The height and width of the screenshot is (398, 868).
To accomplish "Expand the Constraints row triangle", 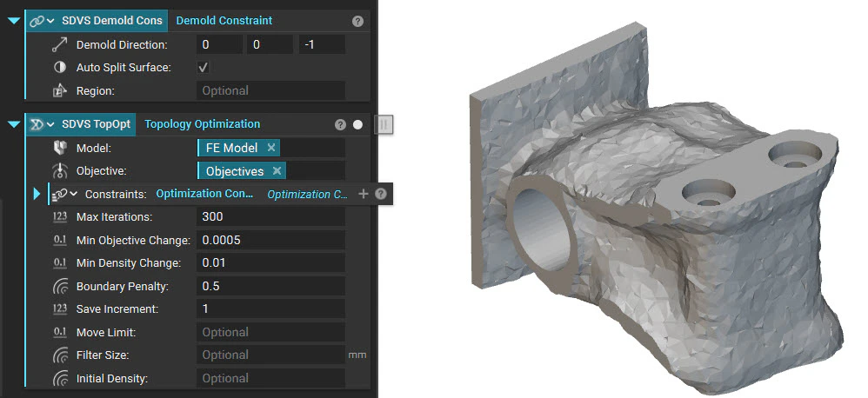I will (37, 194).
